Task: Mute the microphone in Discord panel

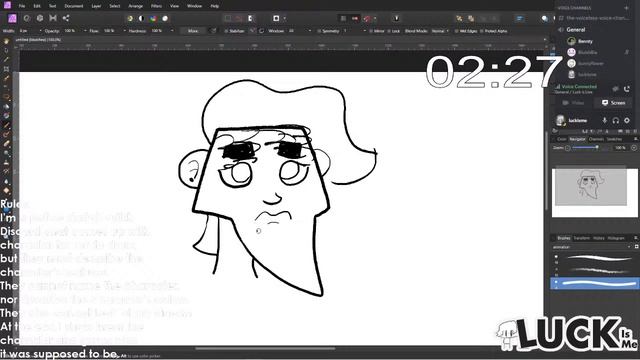Action: pyautogui.click(x=604, y=120)
